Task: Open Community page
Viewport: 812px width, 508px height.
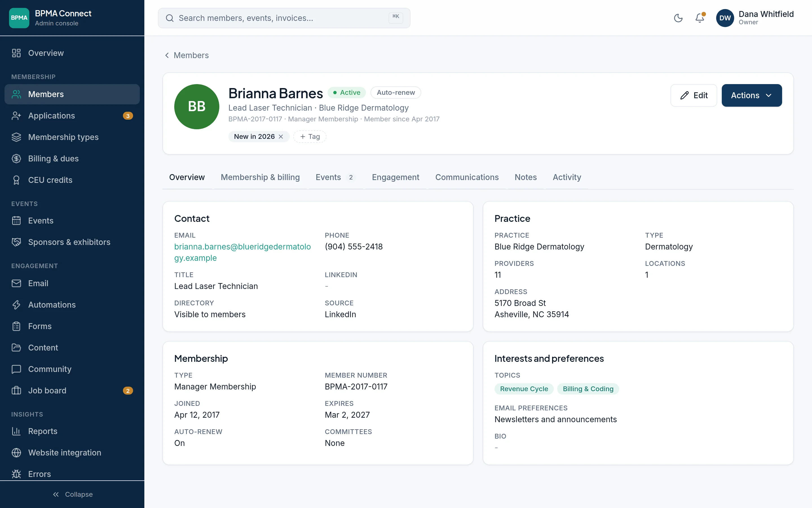Action: point(72,369)
